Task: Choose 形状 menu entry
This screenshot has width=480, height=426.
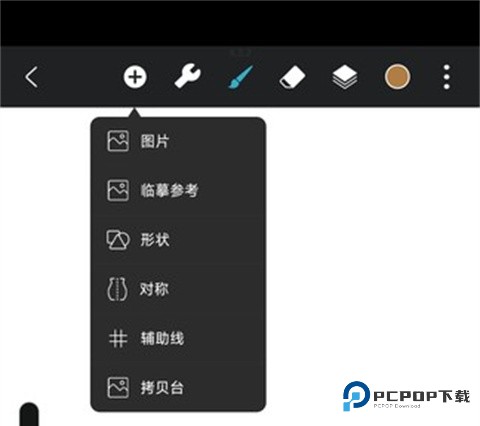Action: tap(178, 240)
